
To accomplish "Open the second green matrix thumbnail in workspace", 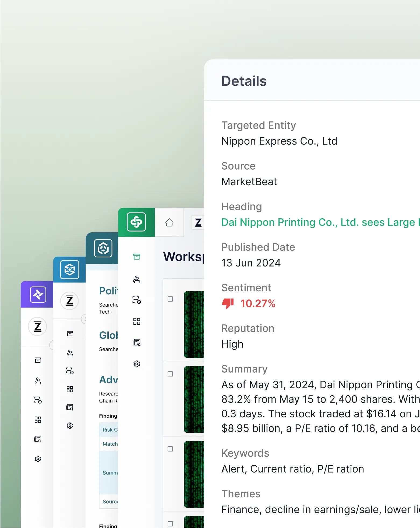I will [x=194, y=399].
